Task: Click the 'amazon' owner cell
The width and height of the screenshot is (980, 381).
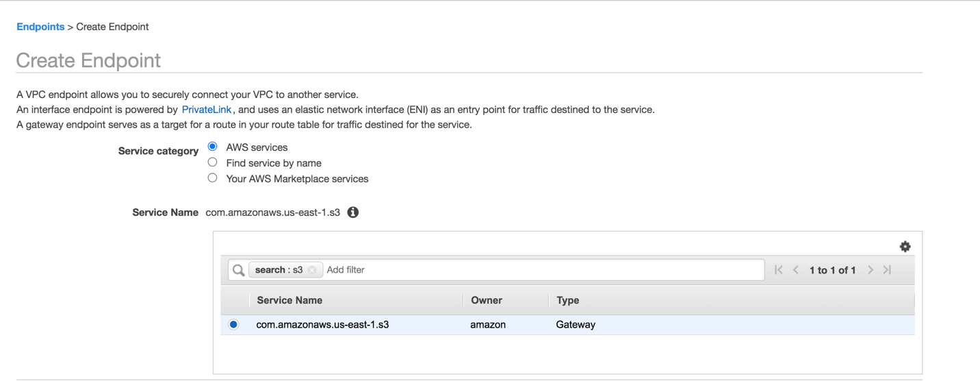Action: 488,325
